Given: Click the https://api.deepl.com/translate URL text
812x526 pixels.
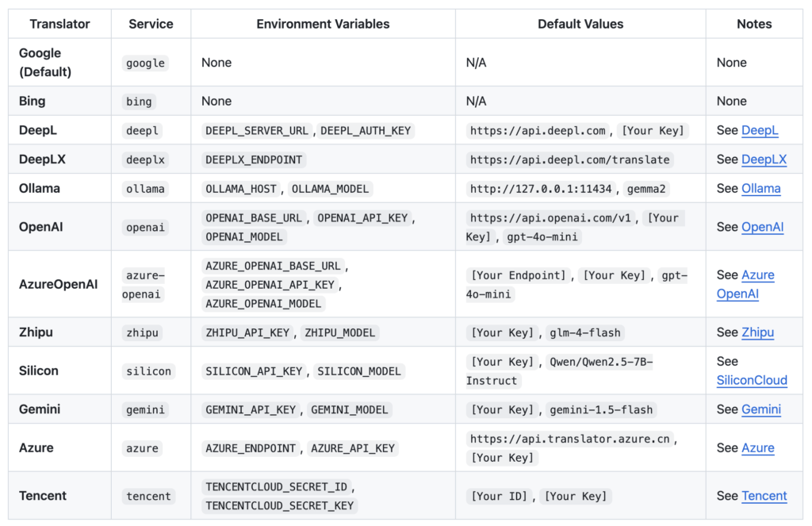Looking at the screenshot, I should point(570,159).
